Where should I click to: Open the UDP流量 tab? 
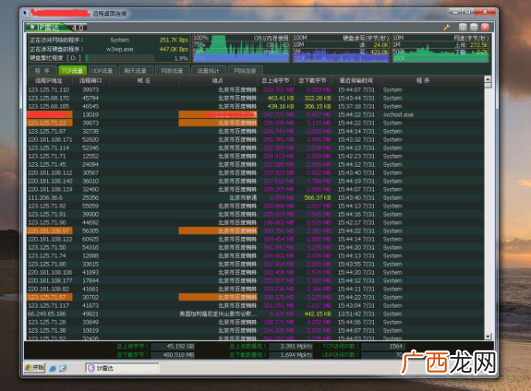[102, 71]
